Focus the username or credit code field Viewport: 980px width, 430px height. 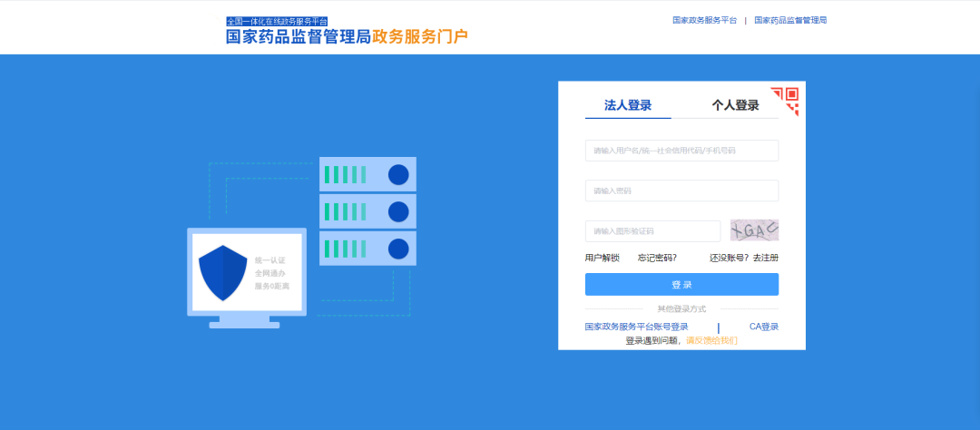click(681, 151)
